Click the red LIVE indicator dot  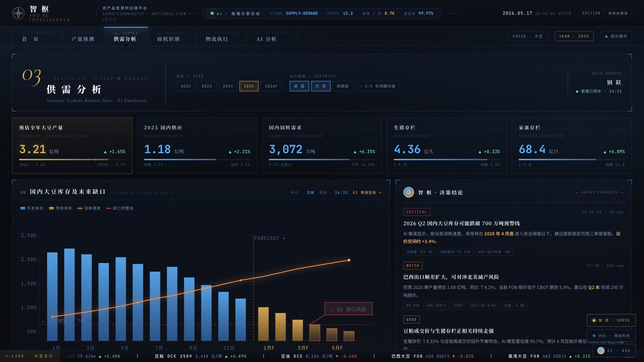7,356
